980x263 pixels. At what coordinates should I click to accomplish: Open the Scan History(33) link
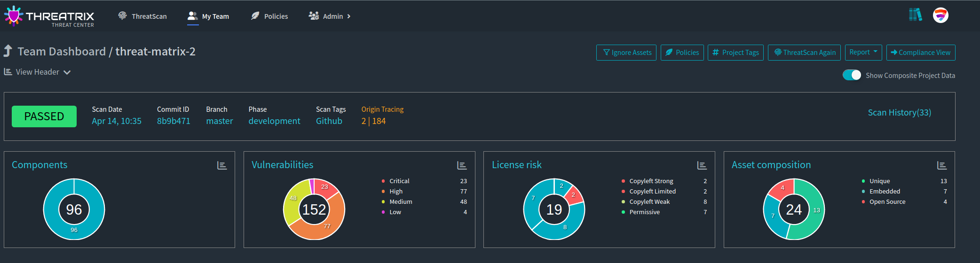[899, 113]
